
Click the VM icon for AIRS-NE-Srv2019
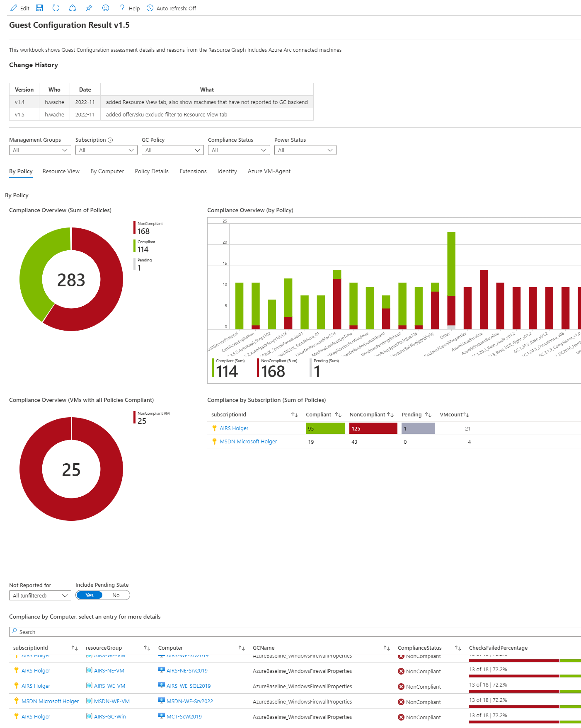click(x=162, y=670)
